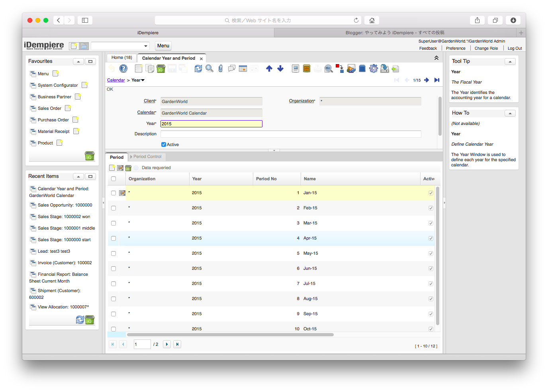The height and width of the screenshot is (392, 548).
Task: Open the Product Info blue book icon
Action: pyautogui.click(x=362, y=68)
